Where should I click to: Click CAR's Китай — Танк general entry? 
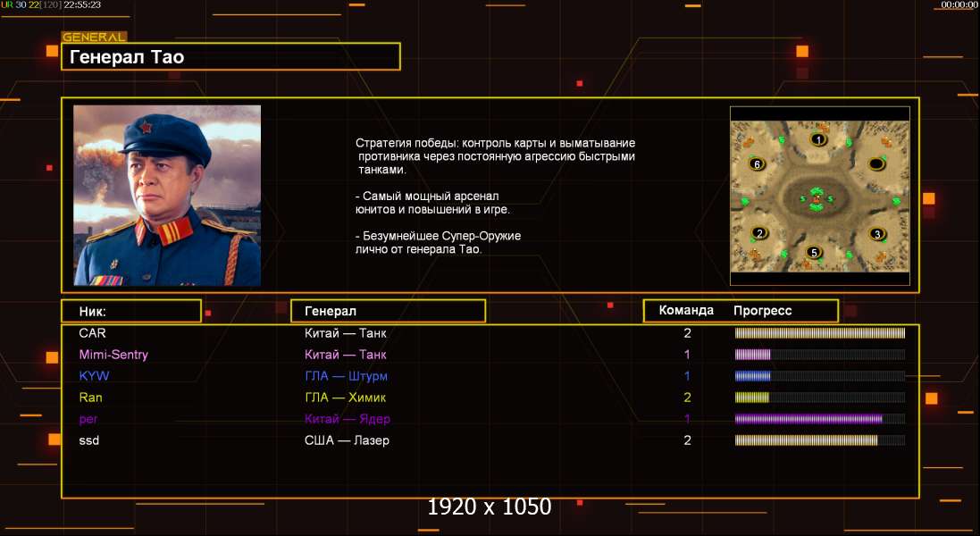tap(346, 333)
